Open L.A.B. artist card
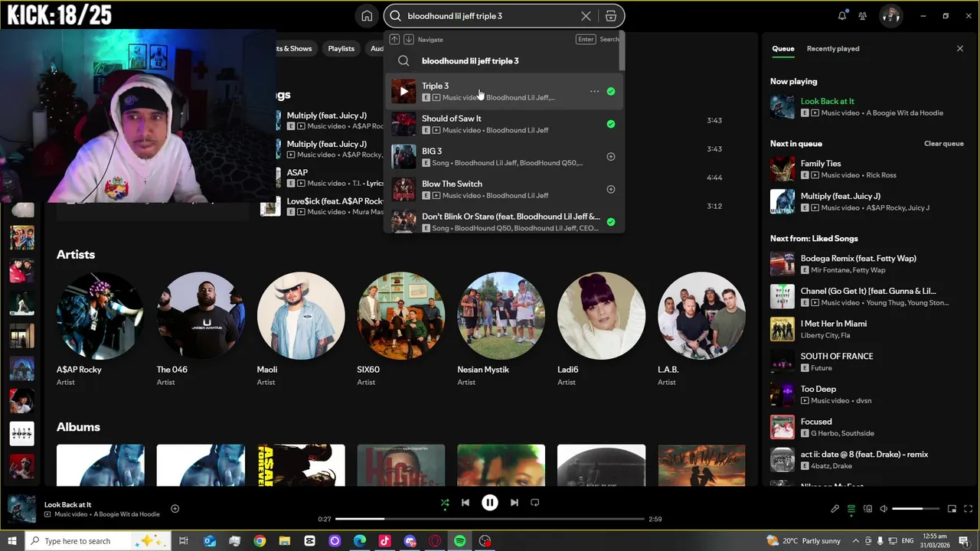Screen dimensions: 980x551 pos(701,328)
